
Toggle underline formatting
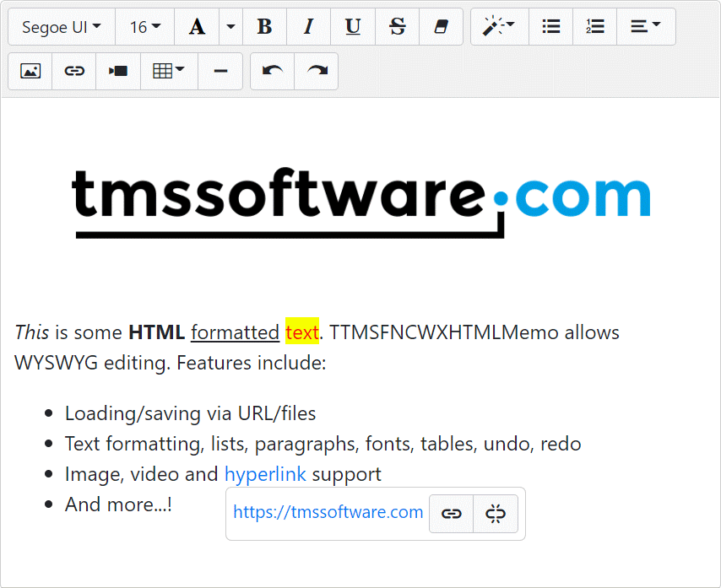click(353, 27)
